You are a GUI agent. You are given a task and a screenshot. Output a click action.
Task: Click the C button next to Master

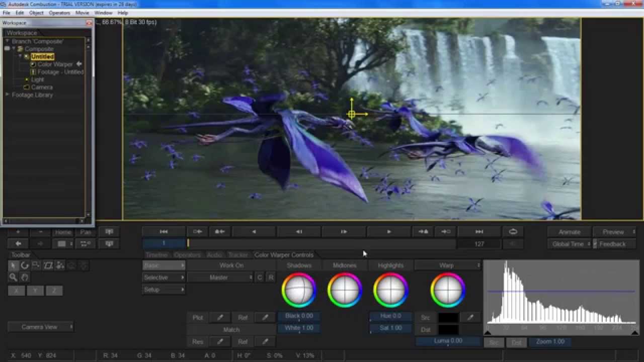click(x=260, y=278)
